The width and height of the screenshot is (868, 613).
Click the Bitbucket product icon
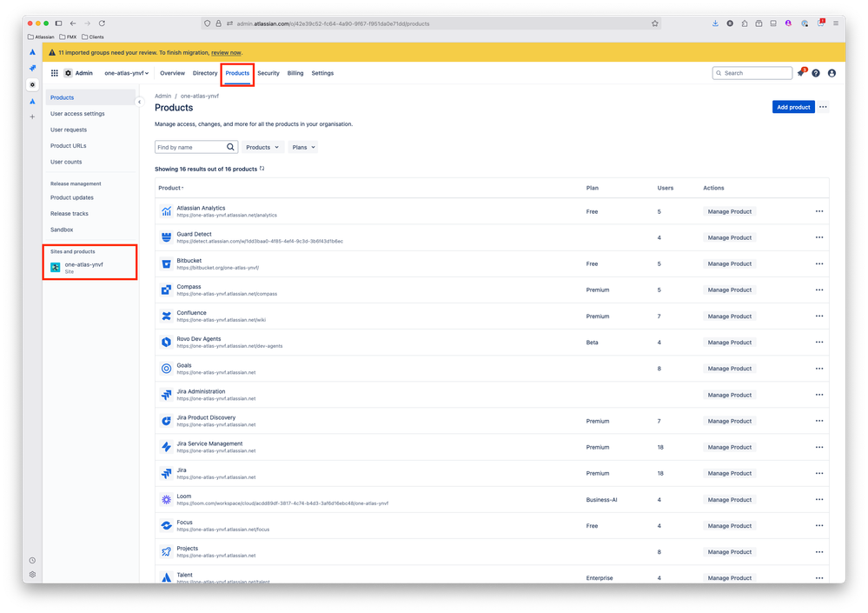tap(166, 263)
